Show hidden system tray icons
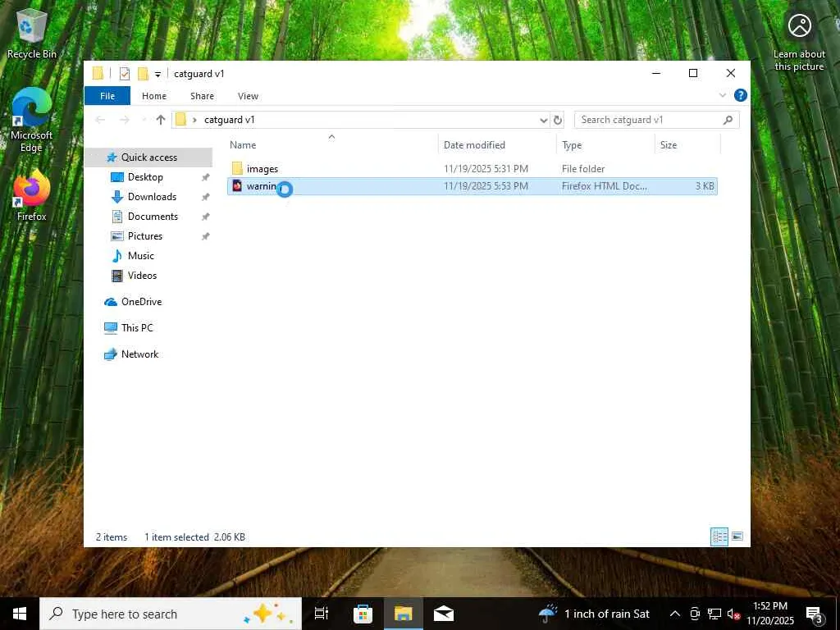The height and width of the screenshot is (630, 840). point(675,614)
